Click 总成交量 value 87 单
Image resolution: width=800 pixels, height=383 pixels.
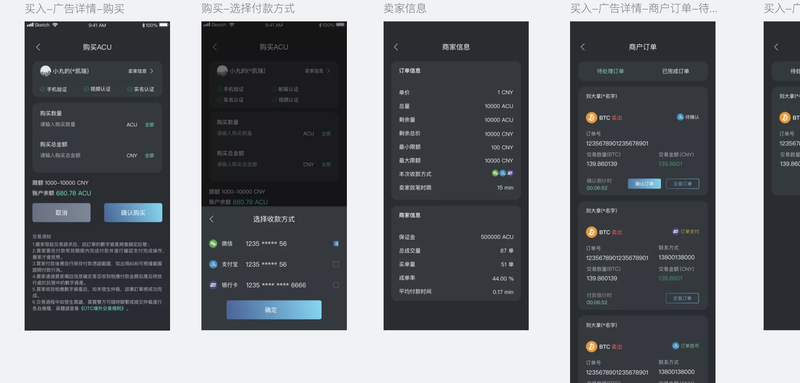tap(507, 251)
